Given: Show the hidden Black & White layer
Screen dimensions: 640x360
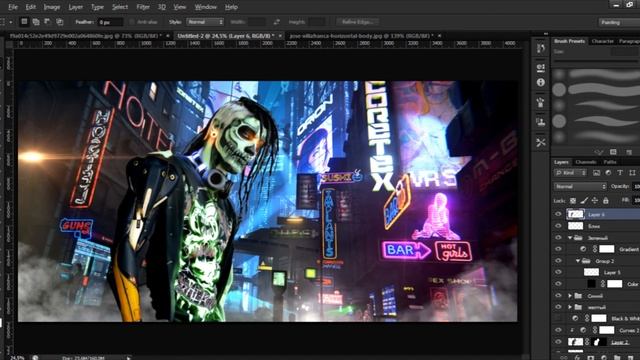Looking at the screenshot, I should click(558, 318).
